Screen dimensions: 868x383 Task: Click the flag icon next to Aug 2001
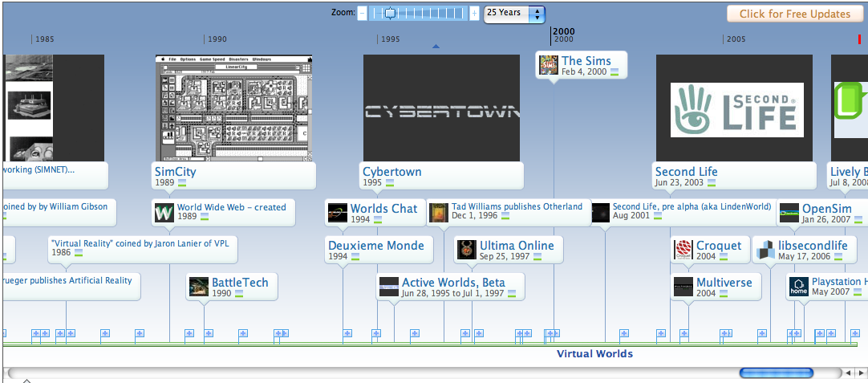[657, 216]
